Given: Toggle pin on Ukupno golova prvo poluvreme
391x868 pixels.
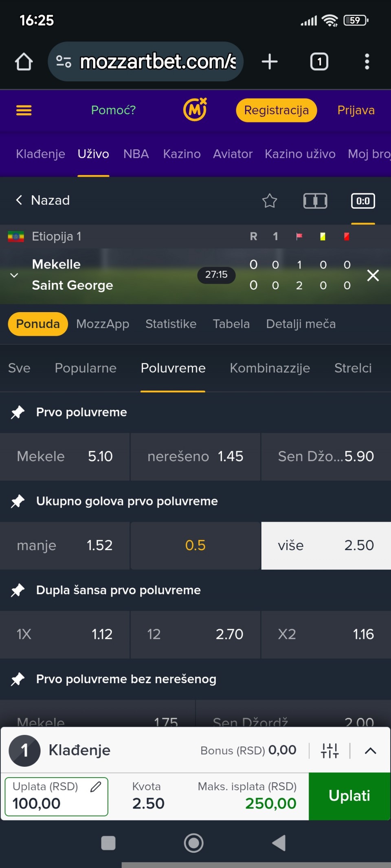Looking at the screenshot, I should tap(18, 501).
